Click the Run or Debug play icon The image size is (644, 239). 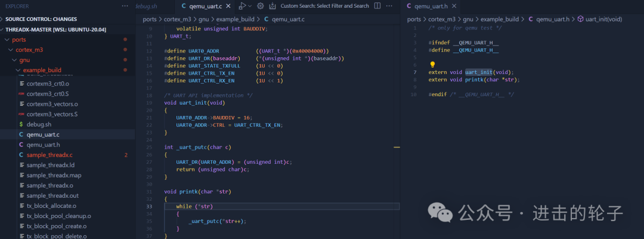[x=242, y=6]
